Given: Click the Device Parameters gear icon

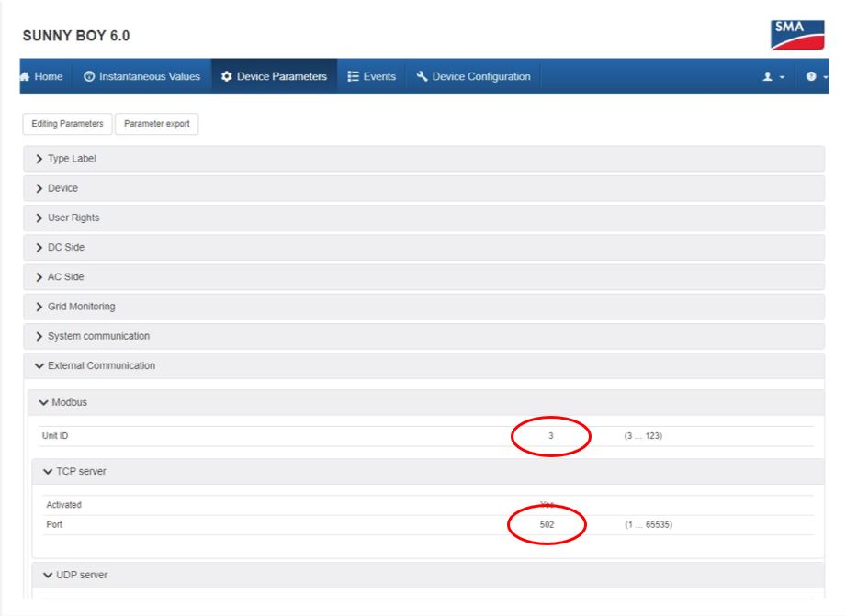Looking at the screenshot, I should coord(227,76).
